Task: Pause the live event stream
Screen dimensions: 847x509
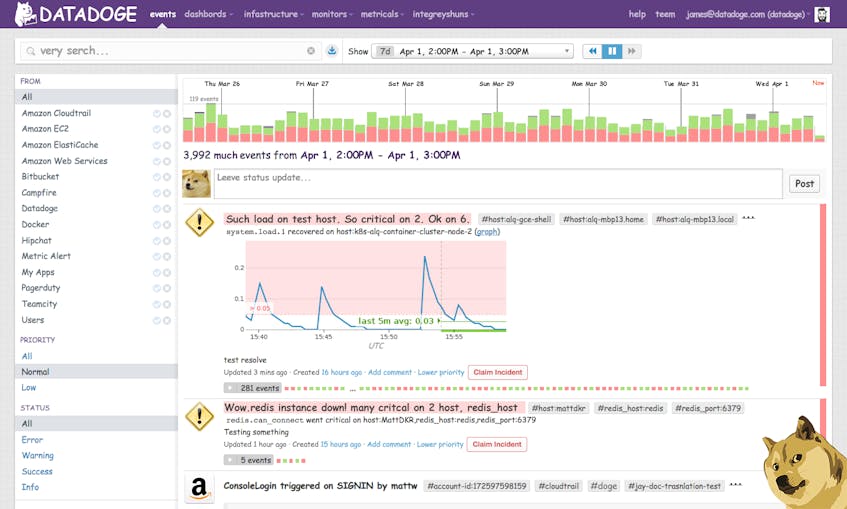Action: (x=612, y=51)
